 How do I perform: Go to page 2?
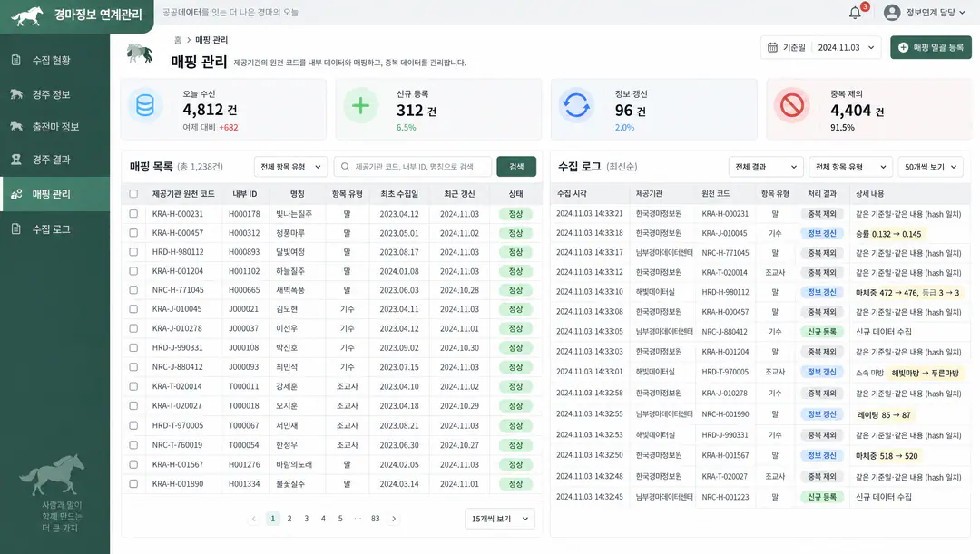pos(289,519)
